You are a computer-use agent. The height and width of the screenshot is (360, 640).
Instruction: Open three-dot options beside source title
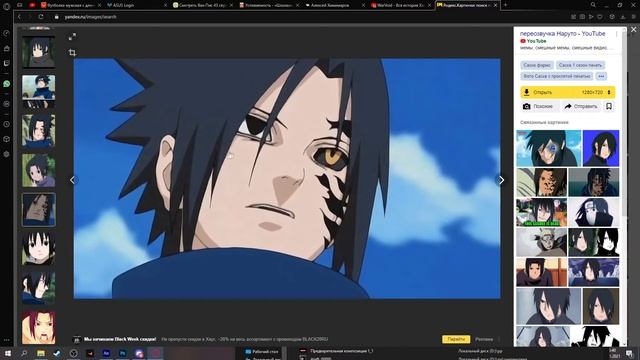616,35
